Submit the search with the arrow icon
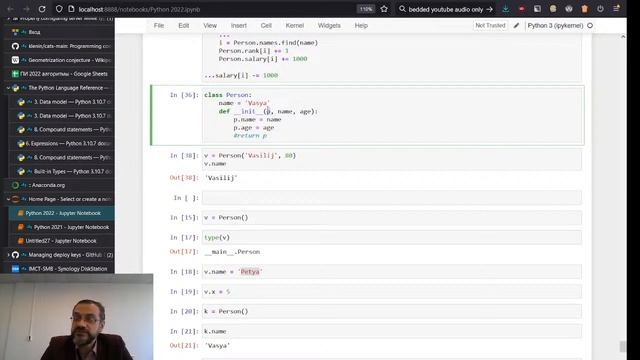 tap(490, 9)
